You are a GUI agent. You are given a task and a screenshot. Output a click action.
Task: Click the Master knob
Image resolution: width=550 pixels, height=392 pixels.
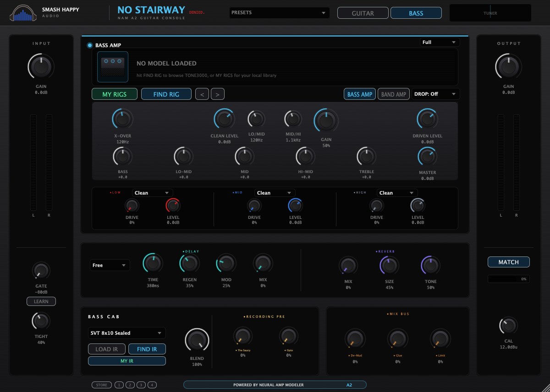(x=427, y=157)
